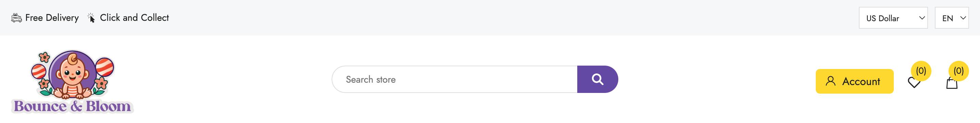Click the person icon in the Account button

pyautogui.click(x=831, y=81)
